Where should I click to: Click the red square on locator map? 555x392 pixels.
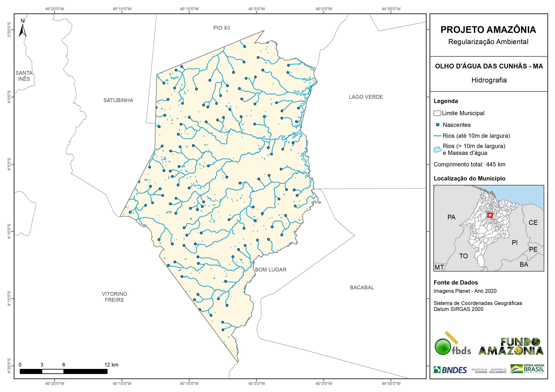pyautogui.click(x=490, y=215)
